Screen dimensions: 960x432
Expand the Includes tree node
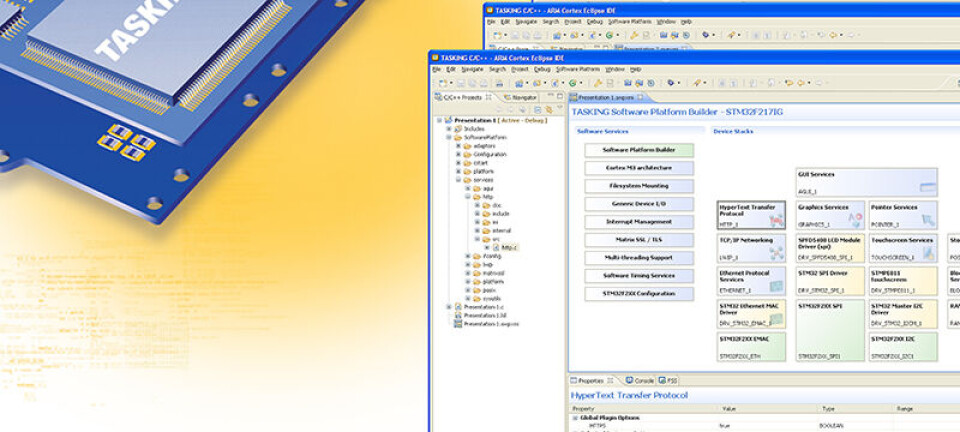449,129
